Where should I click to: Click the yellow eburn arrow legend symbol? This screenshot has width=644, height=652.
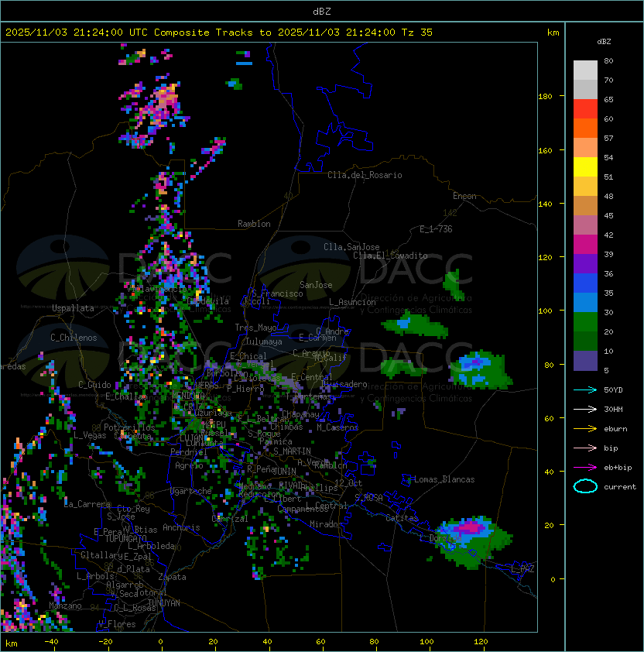[x=585, y=429]
